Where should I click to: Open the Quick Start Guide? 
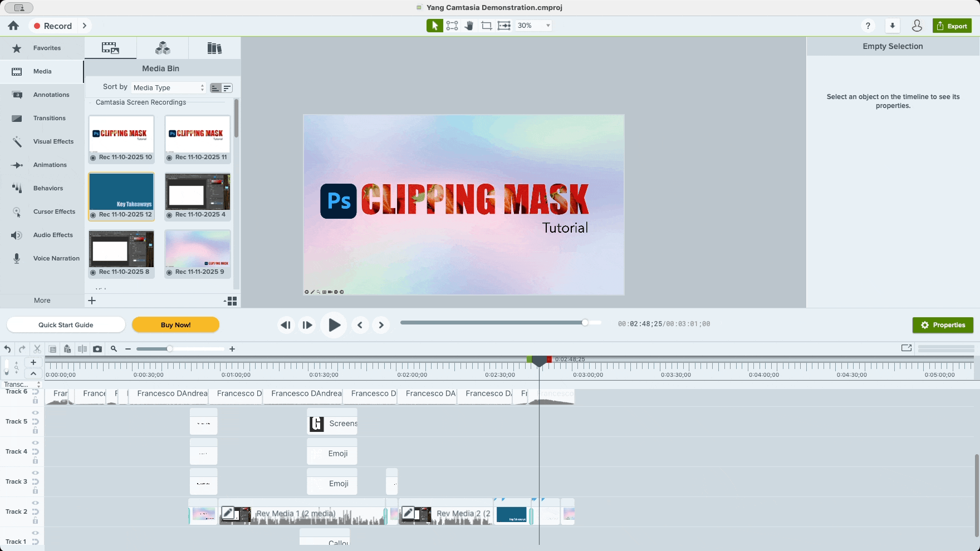[66, 325]
